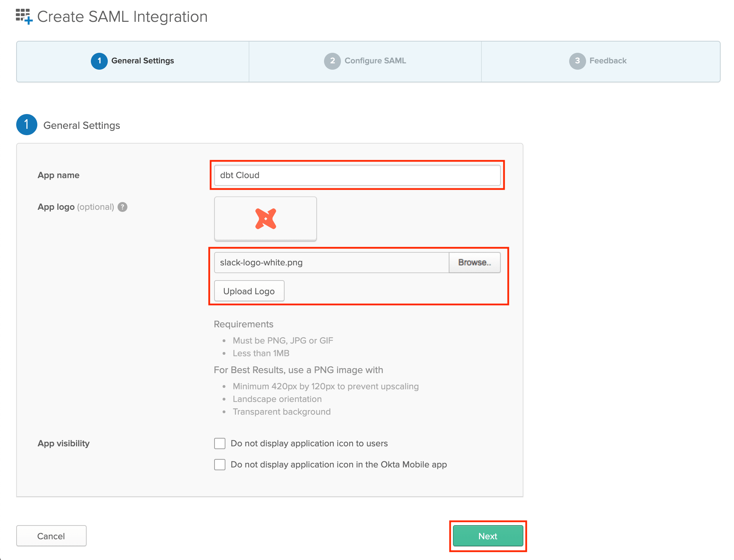Click the step 3 circle badge
734x560 pixels.
[x=577, y=61]
